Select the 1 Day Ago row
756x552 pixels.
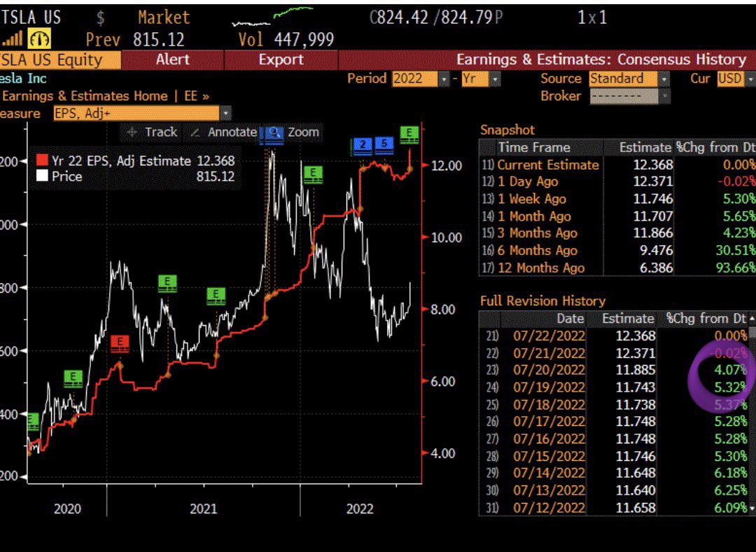(x=617, y=181)
